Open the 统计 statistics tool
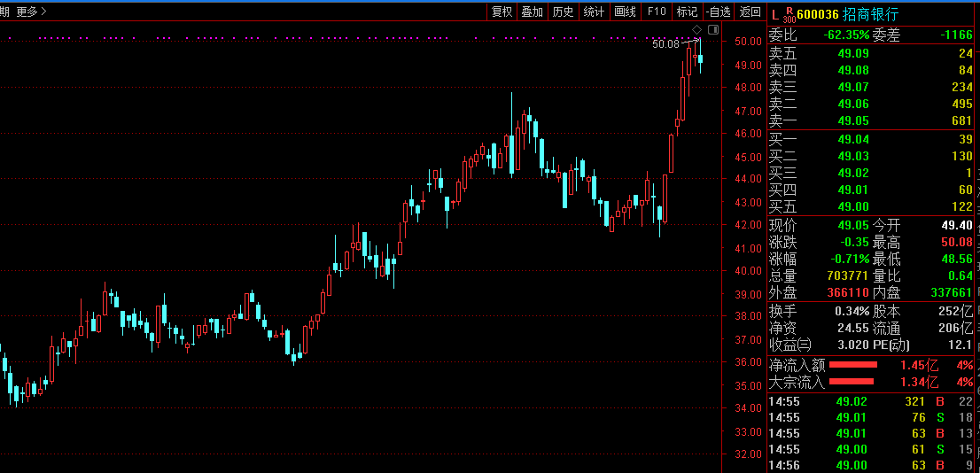The height and width of the screenshot is (473, 980). tap(594, 12)
